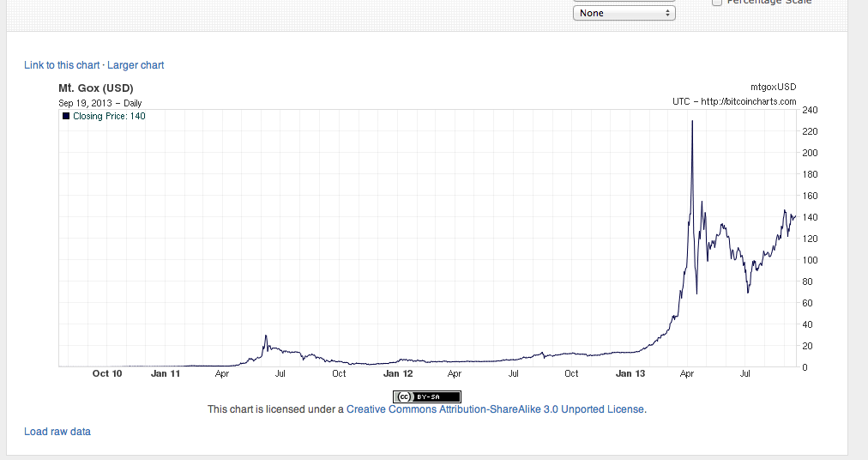Viewport: 868px width, 460px height.
Task: Open the Larger chart link
Action: click(136, 65)
